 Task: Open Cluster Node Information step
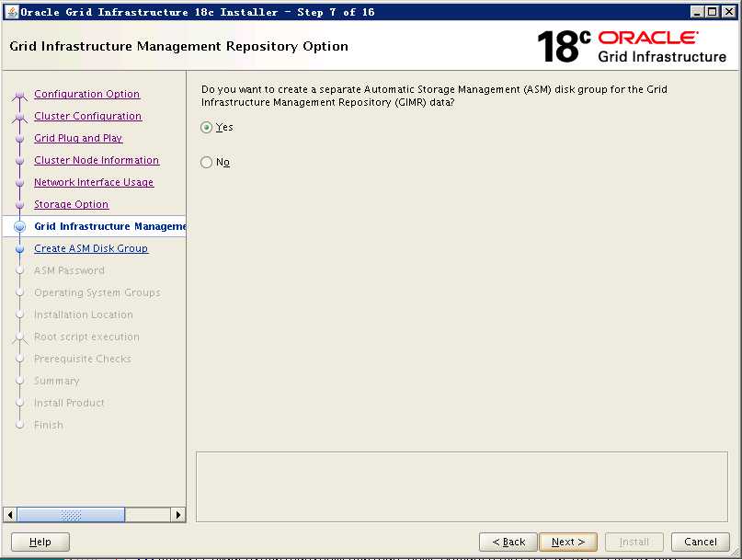tap(97, 160)
